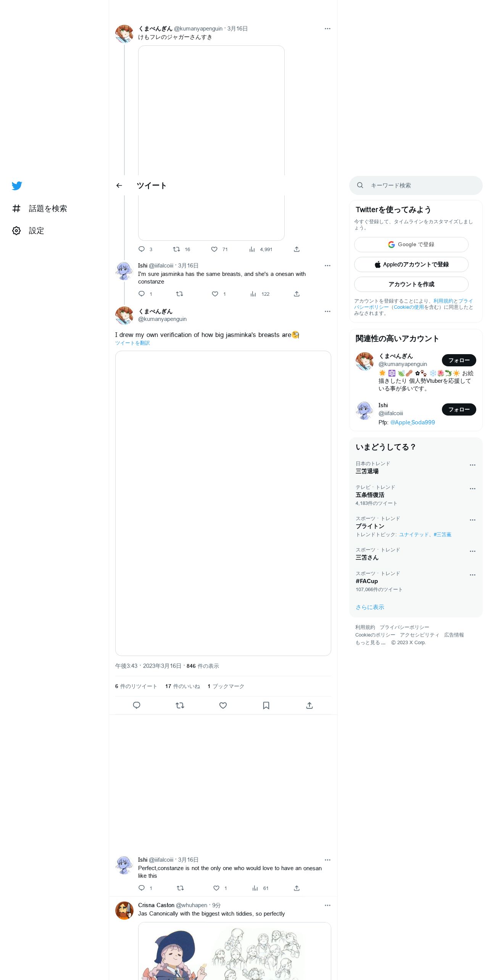
Task: Follow くまぺんぎん in the relevant accounts panel
Action: [x=459, y=360]
